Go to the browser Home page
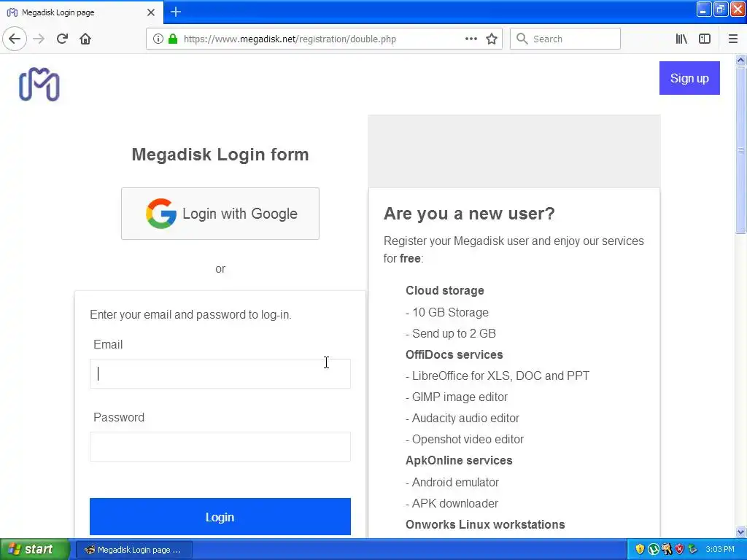Screen dimensions: 747x560 pos(85,39)
